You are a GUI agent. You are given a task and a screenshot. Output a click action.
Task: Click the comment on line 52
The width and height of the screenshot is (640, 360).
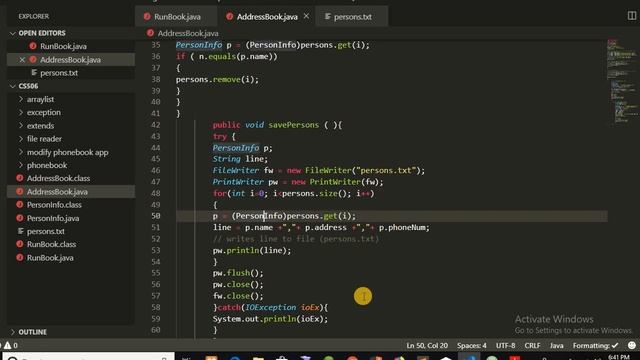pyautogui.click(x=296, y=239)
